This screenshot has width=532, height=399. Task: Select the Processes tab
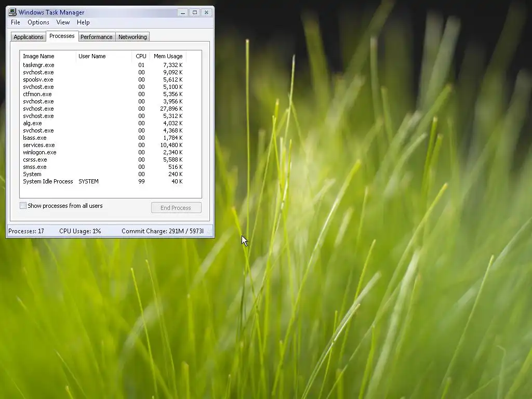[x=62, y=36]
